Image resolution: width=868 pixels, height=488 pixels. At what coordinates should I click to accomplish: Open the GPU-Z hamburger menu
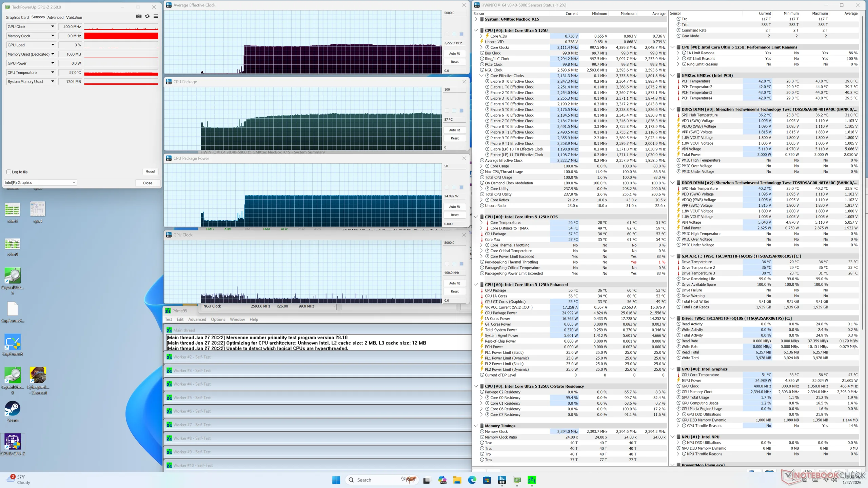click(156, 16)
